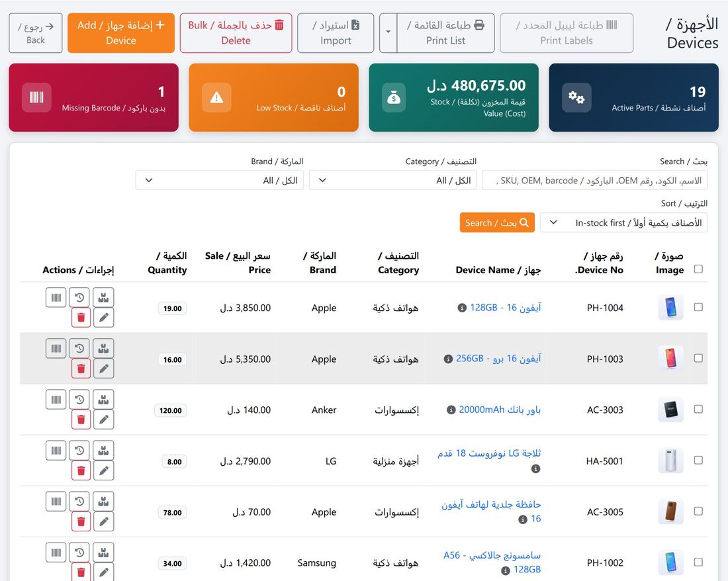The image size is (728, 581).
Task: Click quantity badge 120.00
Action: tap(170, 410)
